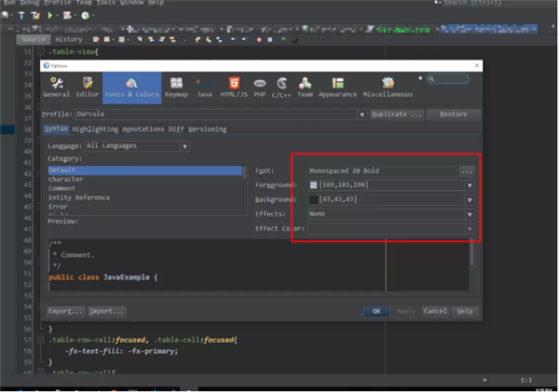
Task: Open the General options category
Action: coord(56,88)
